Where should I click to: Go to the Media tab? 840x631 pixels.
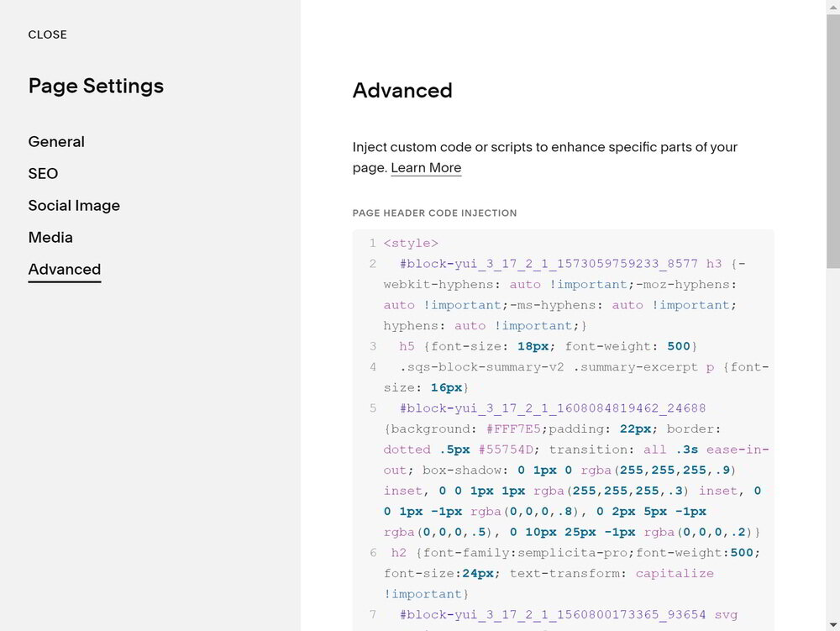coord(50,237)
